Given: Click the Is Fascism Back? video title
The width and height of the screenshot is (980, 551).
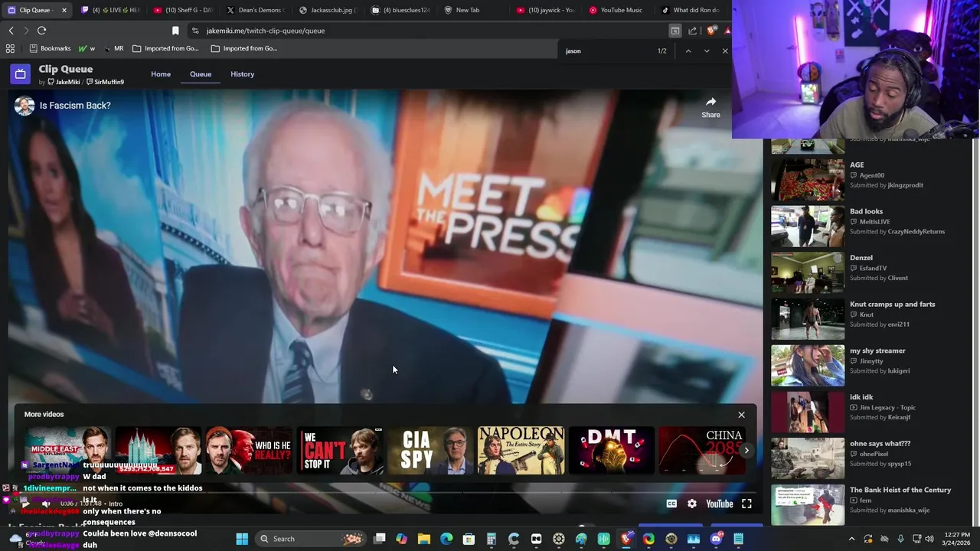Looking at the screenshot, I should coord(75,106).
